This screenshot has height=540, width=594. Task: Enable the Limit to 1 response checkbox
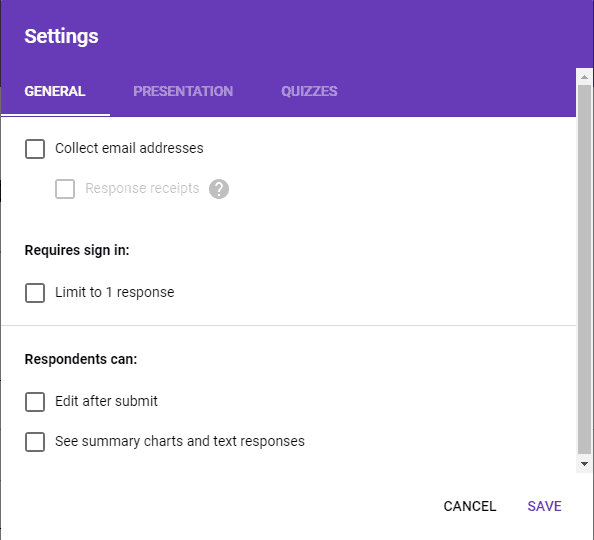35,293
